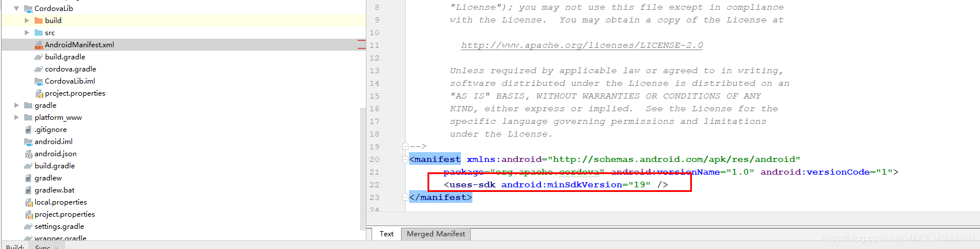980x249 pixels.
Task: Fold the manifest tag at line 20
Action: (x=405, y=159)
